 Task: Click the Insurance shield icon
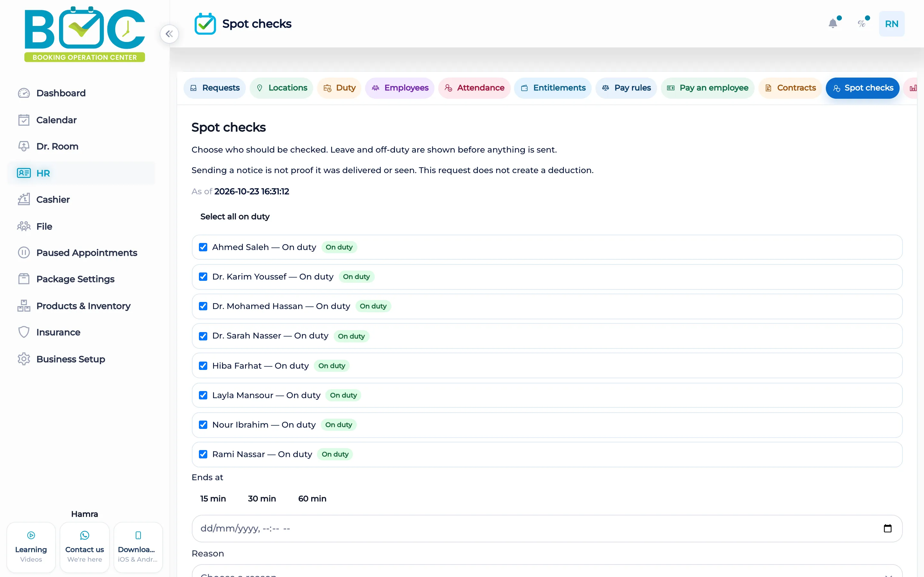pyautogui.click(x=24, y=332)
